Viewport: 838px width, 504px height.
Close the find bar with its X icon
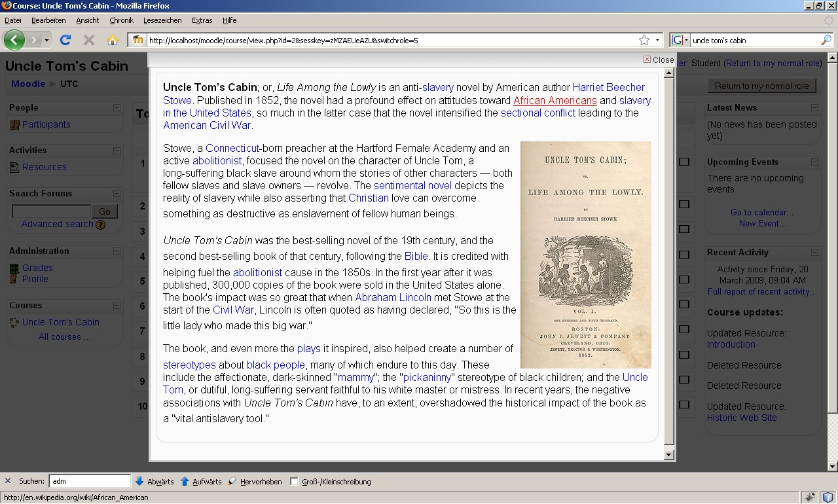[8, 481]
